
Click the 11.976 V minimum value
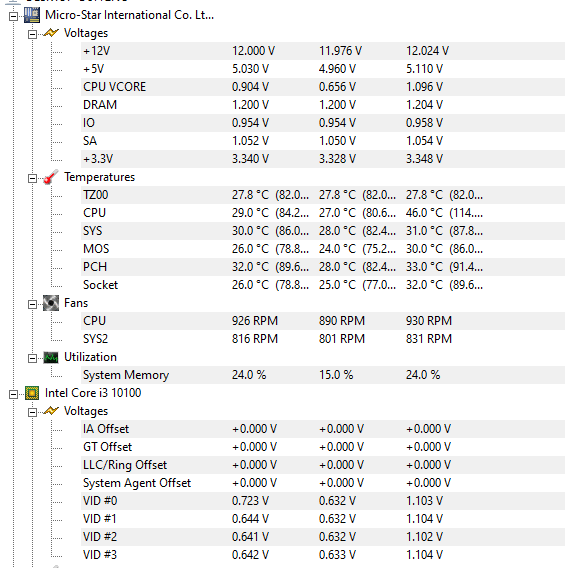point(340,51)
